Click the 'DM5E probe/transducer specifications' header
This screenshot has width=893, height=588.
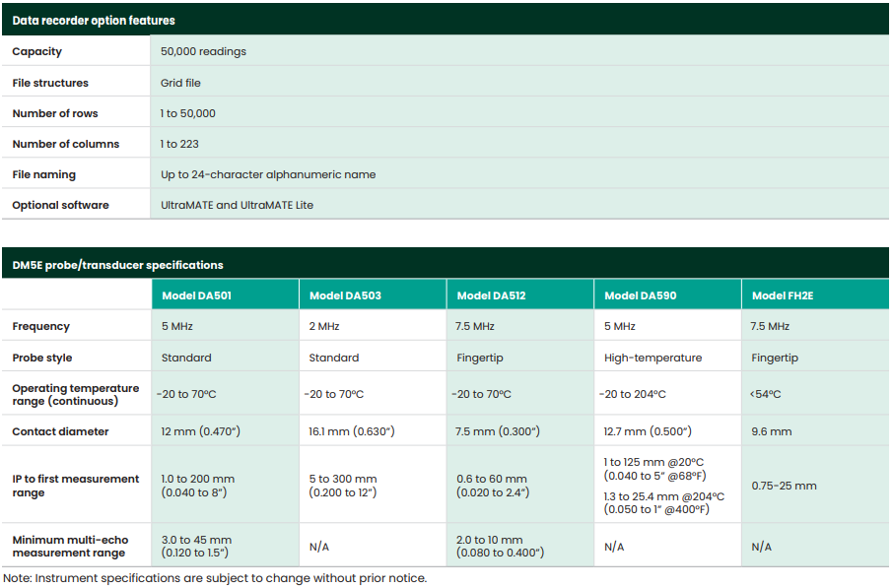pyautogui.click(x=117, y=265)
